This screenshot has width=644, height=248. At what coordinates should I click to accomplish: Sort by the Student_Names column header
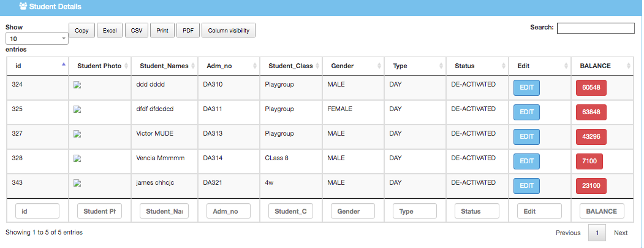(161, 66)
